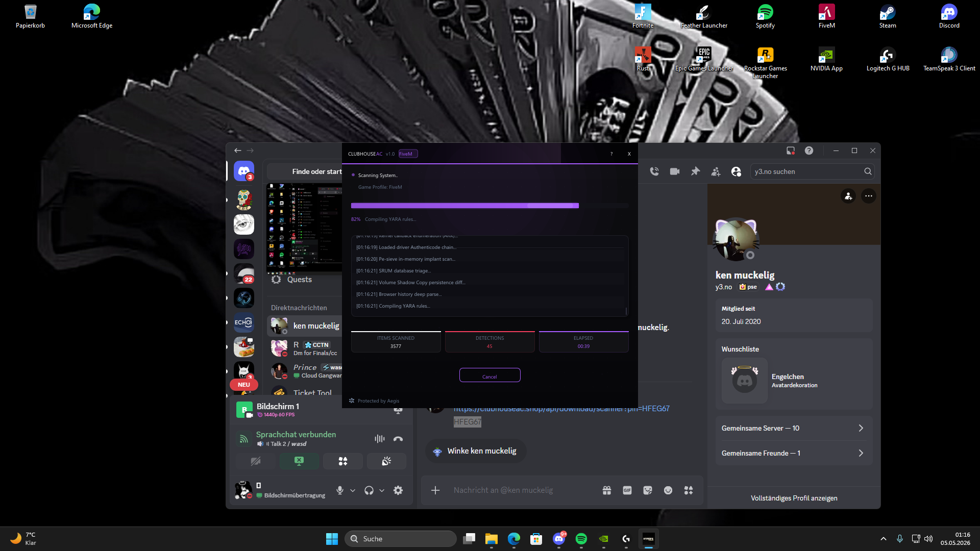980x551 pixels.
Task: Add friends to DM icon
Action: click(716, 172)
